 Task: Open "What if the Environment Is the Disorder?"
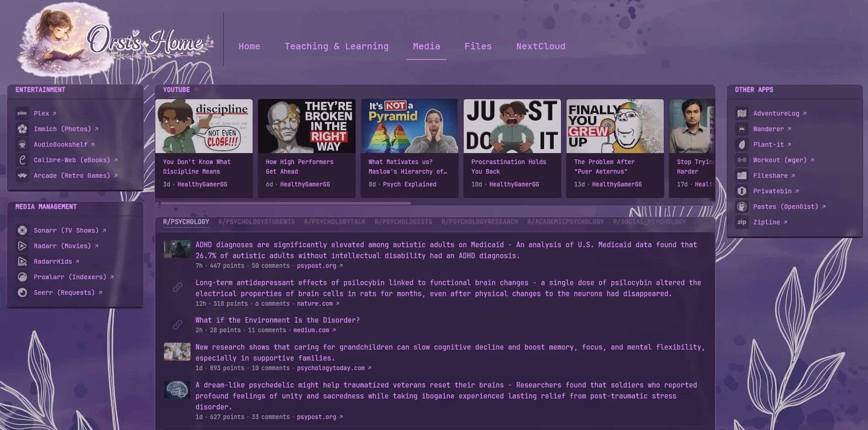(278, 320)
